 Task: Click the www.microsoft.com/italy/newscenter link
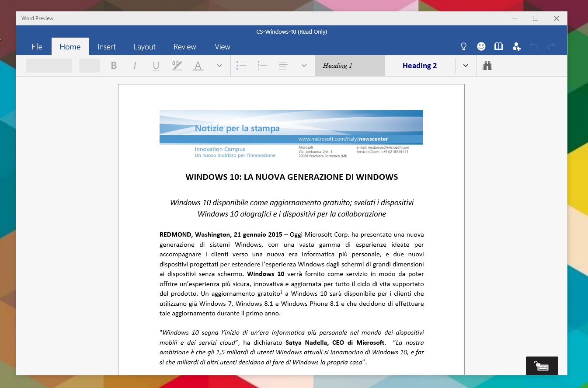[343, 139]
